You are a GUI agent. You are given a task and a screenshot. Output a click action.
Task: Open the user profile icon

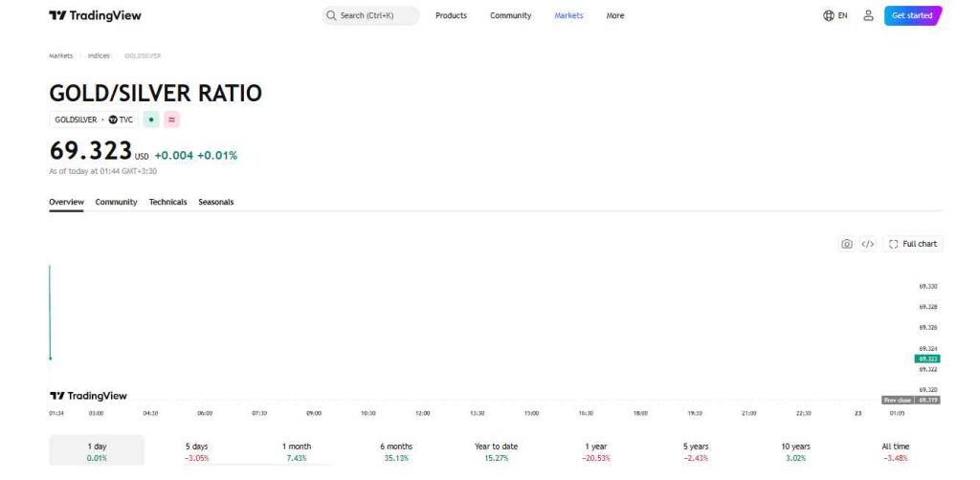(x=868, y=15)
